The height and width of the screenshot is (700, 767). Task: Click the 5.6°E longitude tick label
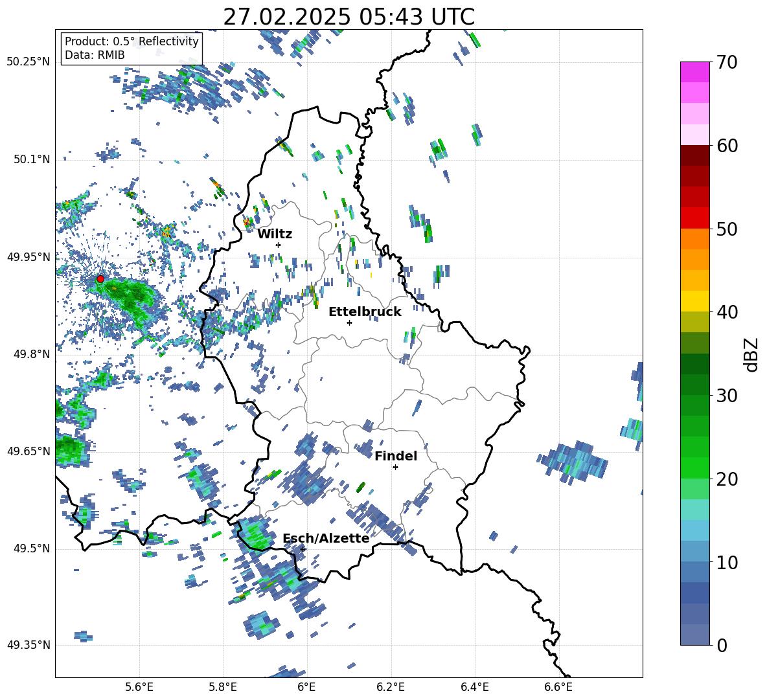139,687
